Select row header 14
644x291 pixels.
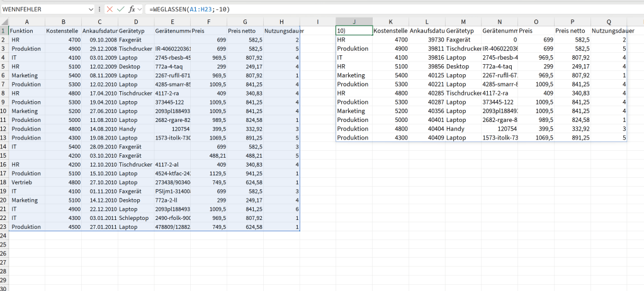click(x=4, y=146)
